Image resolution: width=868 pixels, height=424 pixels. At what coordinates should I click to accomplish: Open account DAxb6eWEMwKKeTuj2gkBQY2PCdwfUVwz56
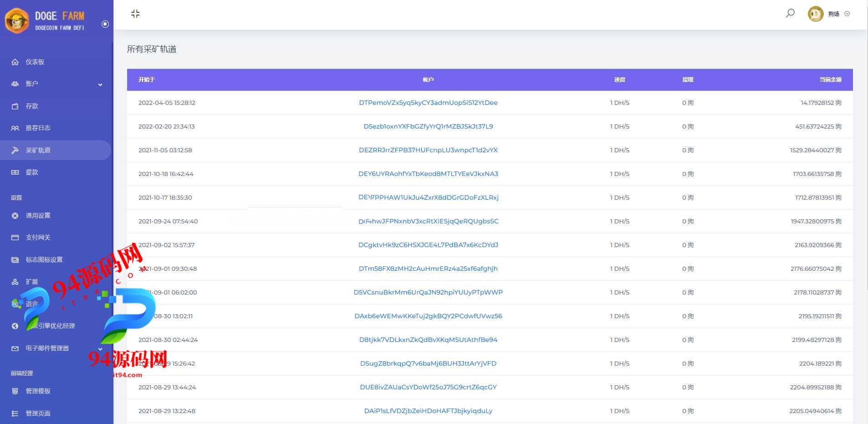(428, 316)
